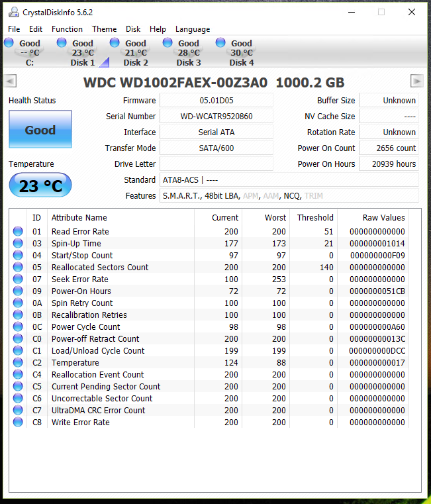Click status orb for Temperature attribute row
Viewport: 431px width, 504px height.
click(x=18, y=363)
